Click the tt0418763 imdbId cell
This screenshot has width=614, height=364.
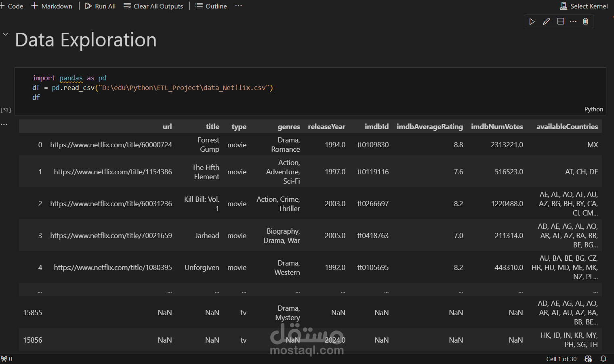coord(373,236)
